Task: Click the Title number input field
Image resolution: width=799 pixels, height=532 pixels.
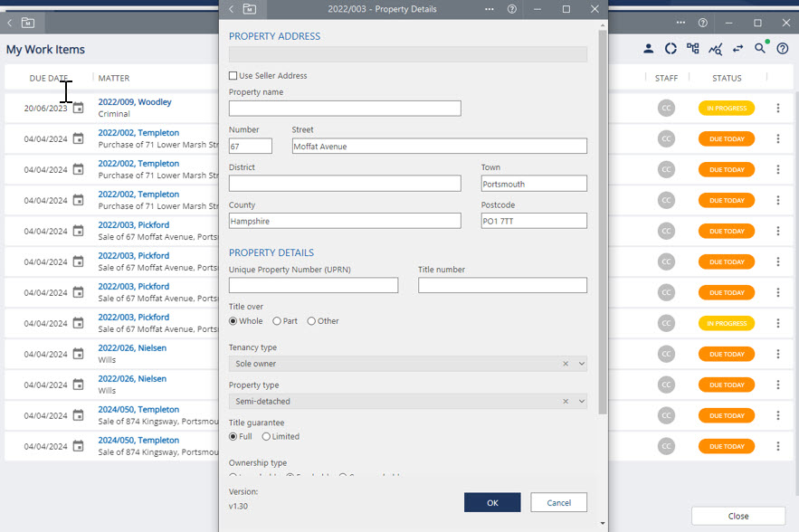Action: pyautogui.click(x=502, y=286)
